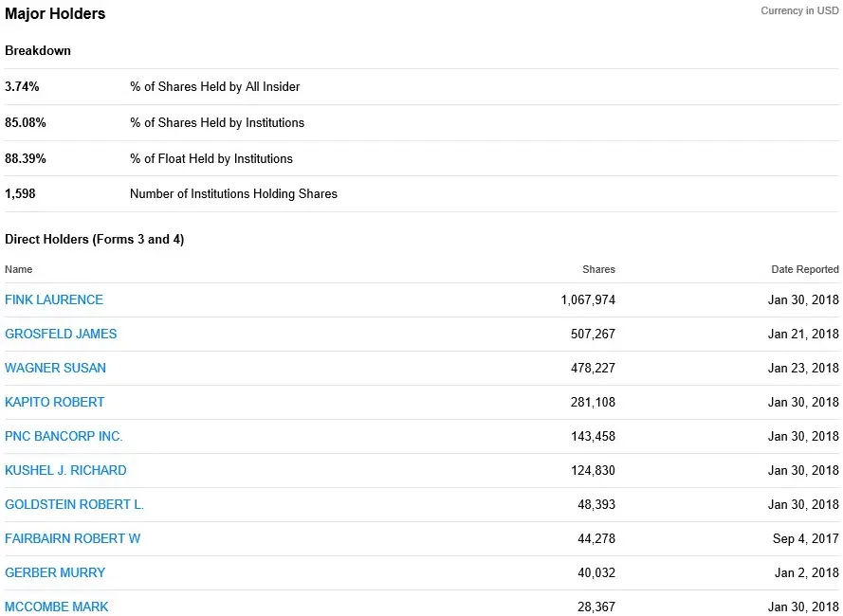Click the Currency in USD label
The width and height of the screenshot is (843, 616).
[x=799, y=11]
